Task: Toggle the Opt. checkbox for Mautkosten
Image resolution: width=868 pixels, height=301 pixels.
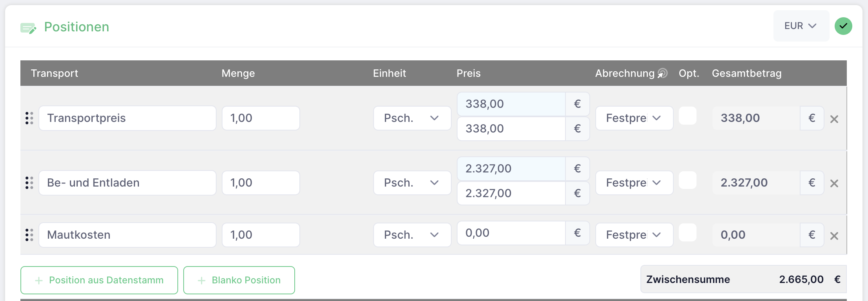Action: click(688, 233)
